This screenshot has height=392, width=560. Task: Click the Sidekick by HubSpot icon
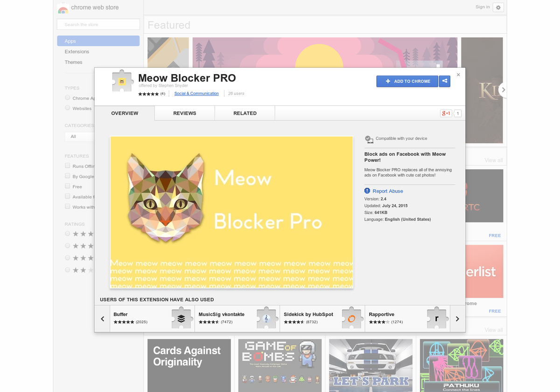tap(351, 318)
